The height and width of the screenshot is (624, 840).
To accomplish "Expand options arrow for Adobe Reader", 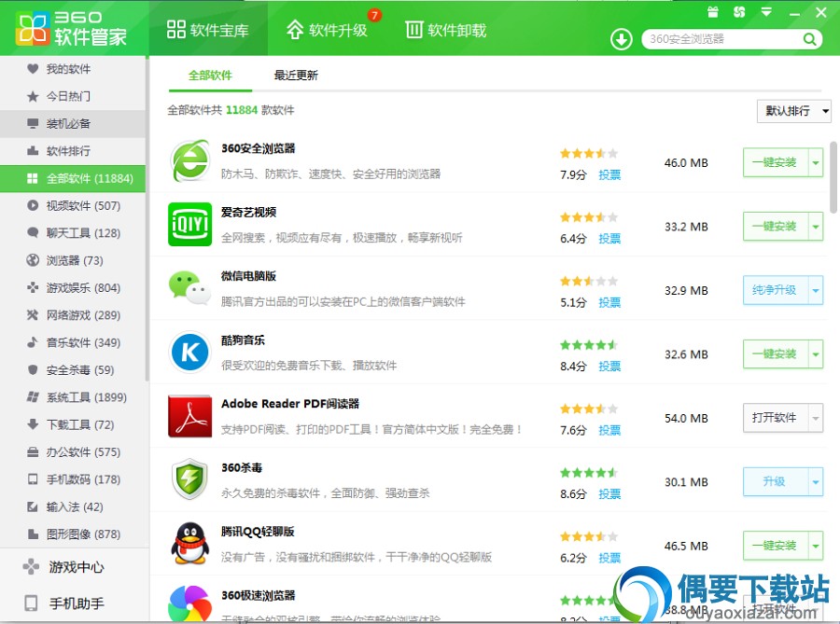I will (816, 418).
